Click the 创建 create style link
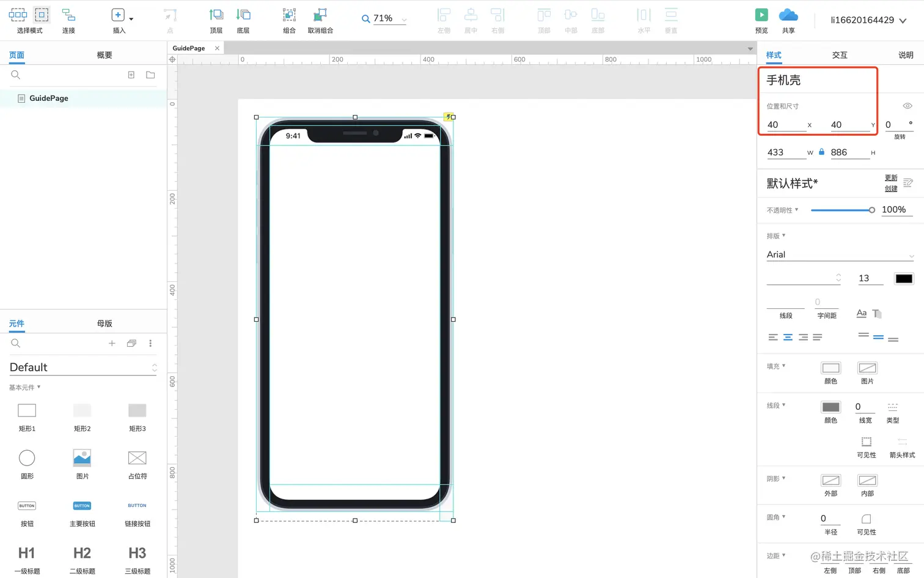 [x=891, y=188]
